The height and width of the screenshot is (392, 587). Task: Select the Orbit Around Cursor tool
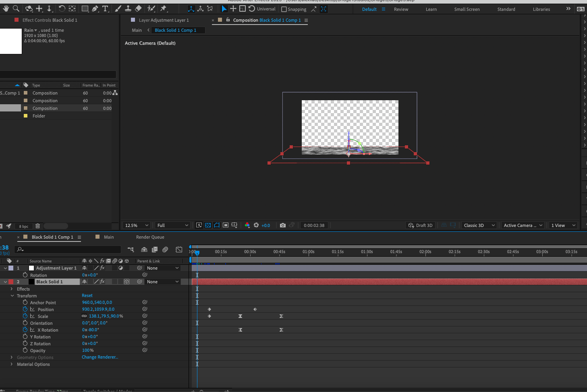[29, 8]
